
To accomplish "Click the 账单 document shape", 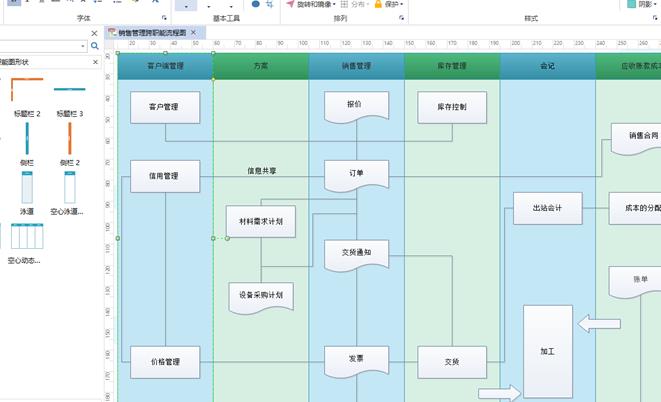I will tap(635, 281).
